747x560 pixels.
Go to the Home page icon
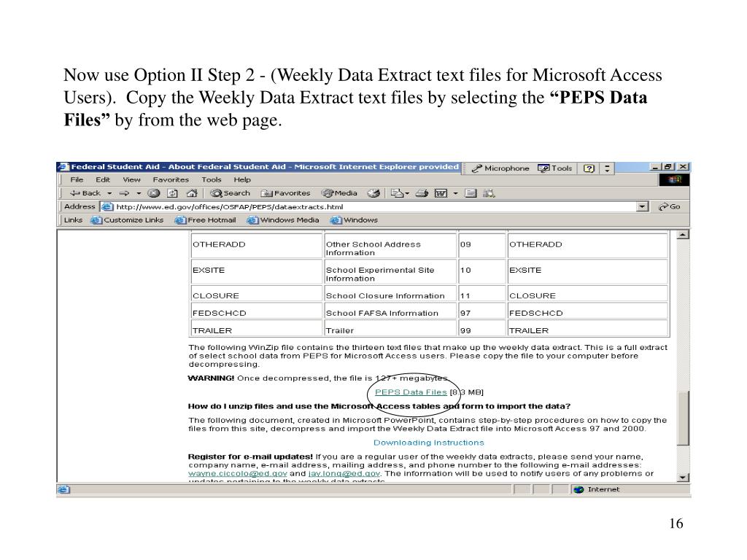click(192, 193)
